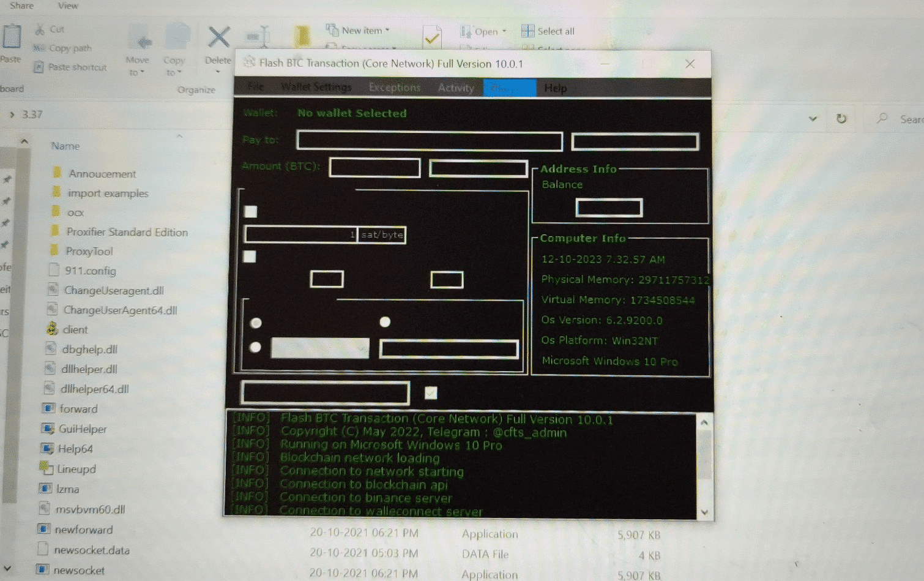Viewport: 924px width, 581px height.
Task: Open the Activity menu
Action: click(456, 88)
